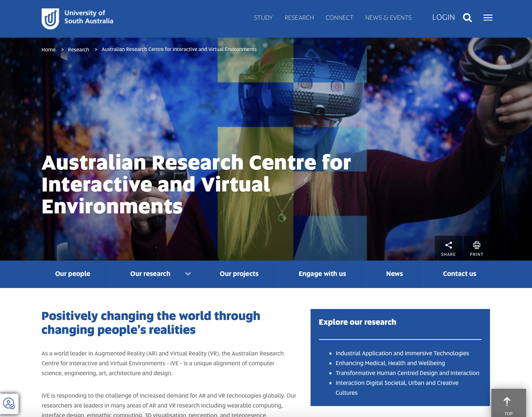Open the STUDY menu
This screenshot has height=417, width=532.
tap(263, 18)
